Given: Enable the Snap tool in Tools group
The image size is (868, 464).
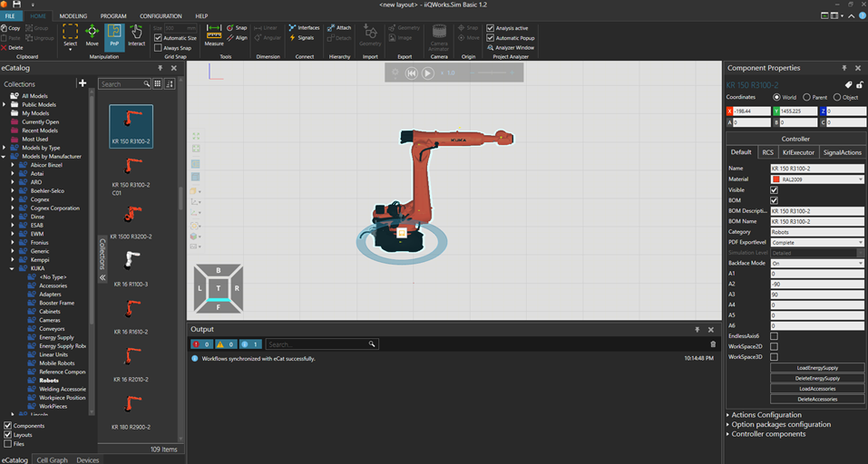Looking at the screenshot, I should click(x=237, y=28).
